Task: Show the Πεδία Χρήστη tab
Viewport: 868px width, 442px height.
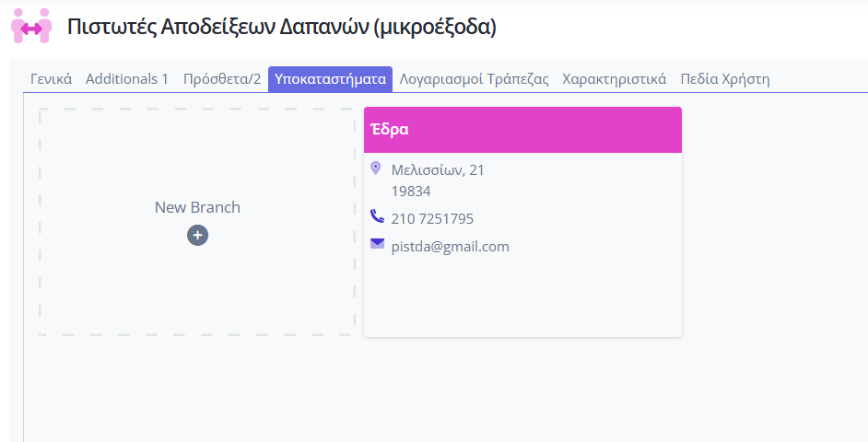Action: [x=725, y=79]
